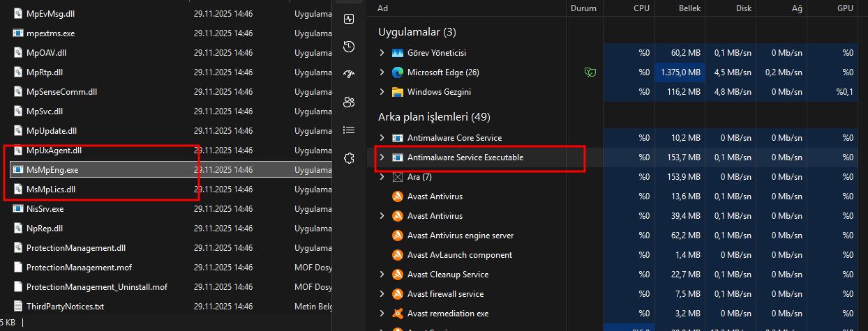This screenshot has height=331, width=868.
Task: Expand the Antimalware Service Executable entry
Action: pyautogui.click(x=382, y=157)
